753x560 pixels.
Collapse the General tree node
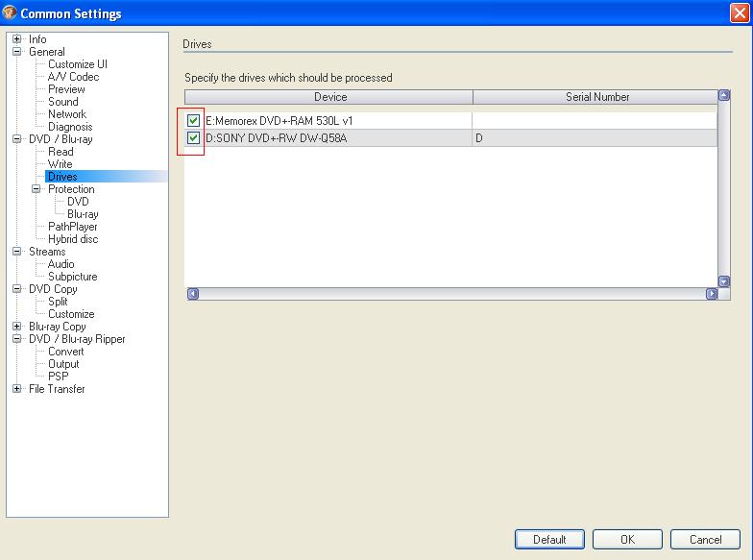click(x=17, y=52)
